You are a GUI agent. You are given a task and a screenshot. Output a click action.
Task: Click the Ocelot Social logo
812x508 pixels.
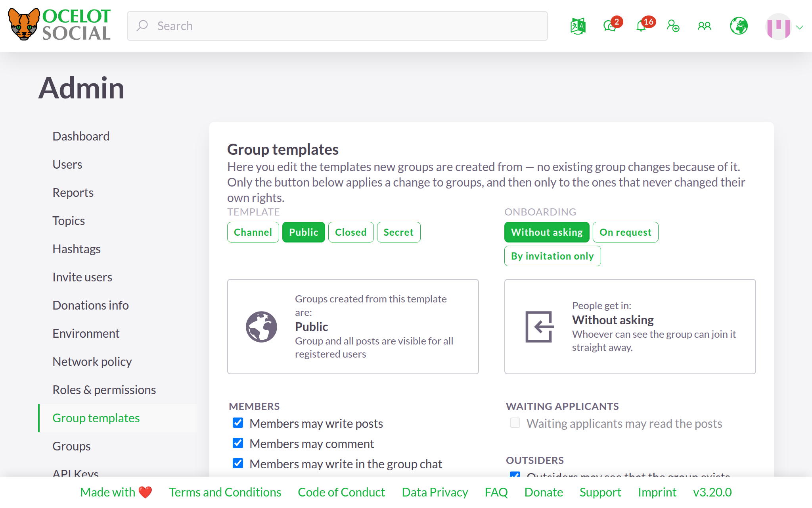click(x=59, y=25)
